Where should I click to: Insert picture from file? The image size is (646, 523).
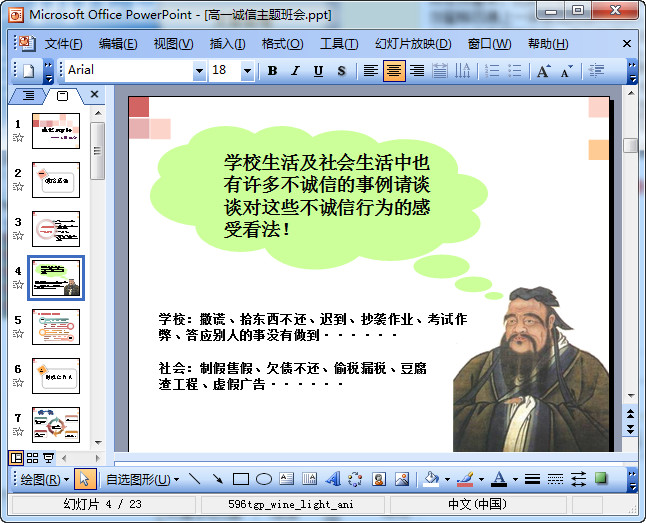click(x=402, y=479)
